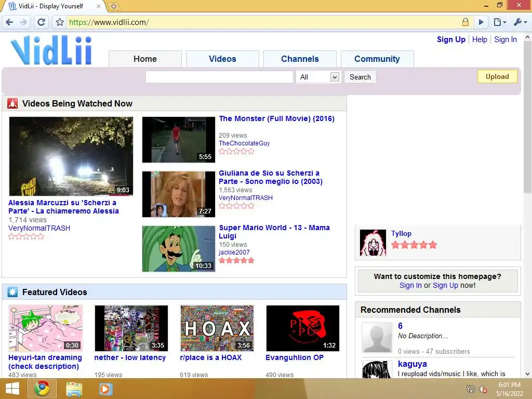Screen dimensions: 532x399
Task: Open the Giuliana de Sio video thumbnail
Action: click(179, 194)
